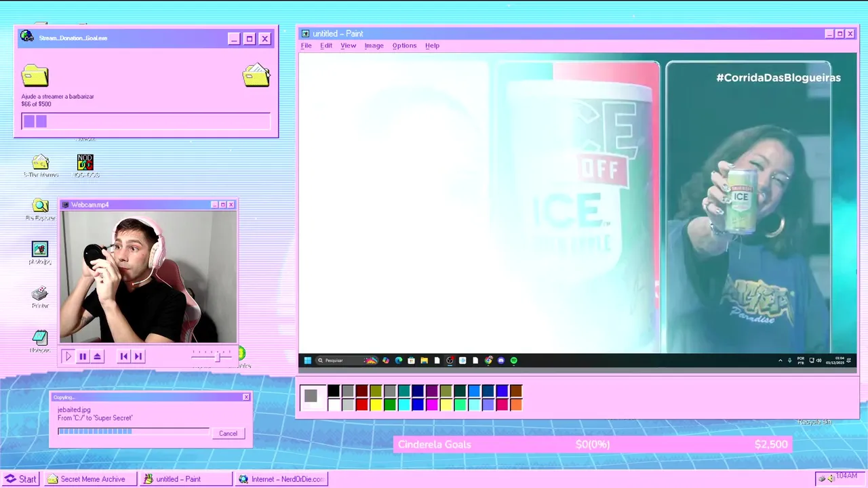
Task: Click the closed folder icon in the donation window
Action: coord(35,75)
